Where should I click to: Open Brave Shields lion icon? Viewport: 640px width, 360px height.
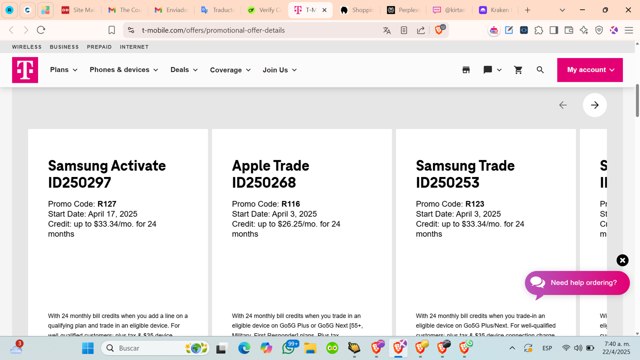[x=439, y=29]
